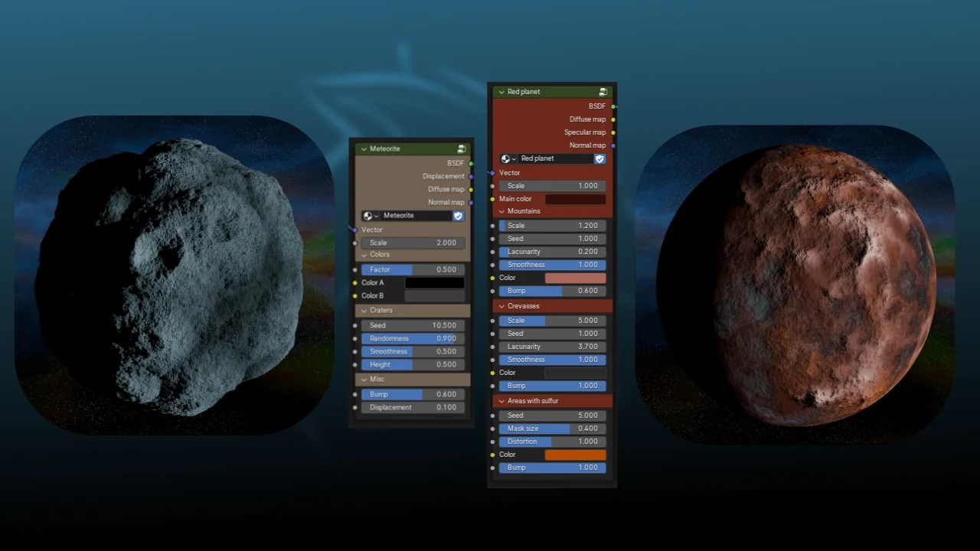Collapse the Colors section on the Meteorite node
Viewport: 980px width, 551px height.
coord(364,255)
